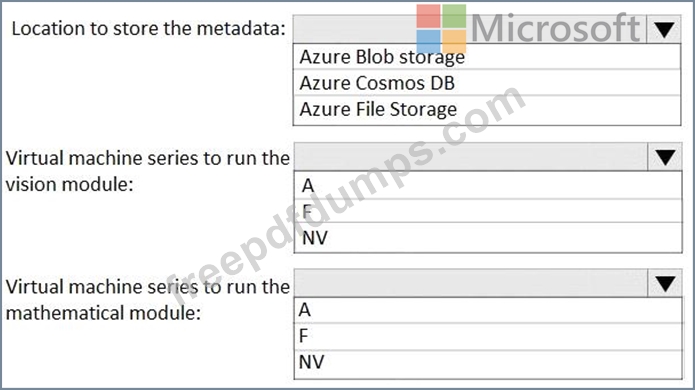Pick F series for the vision module
The image size is (695, 390).
coord(488,211)
